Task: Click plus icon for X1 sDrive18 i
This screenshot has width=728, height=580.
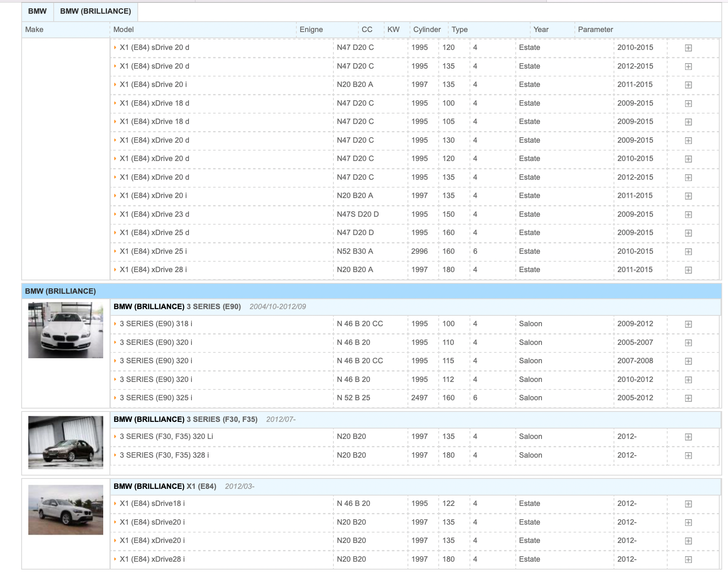Action: tap(688, 504)
